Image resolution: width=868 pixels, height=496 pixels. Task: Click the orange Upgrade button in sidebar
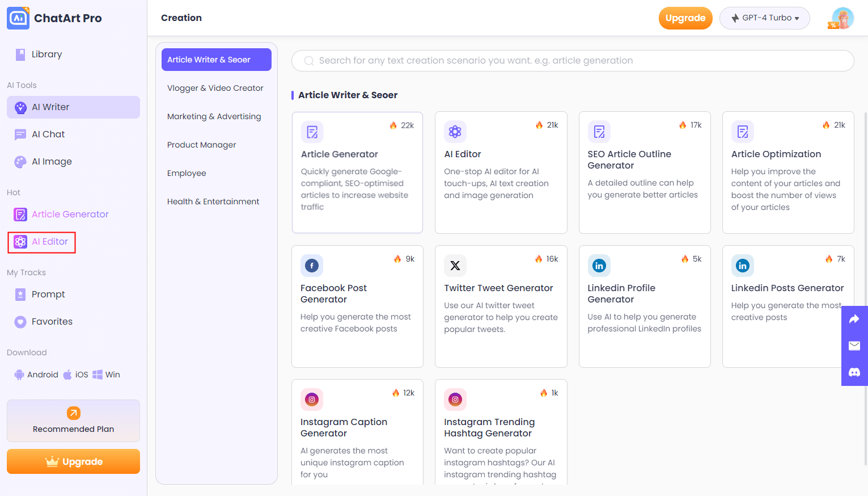(73, 461)
